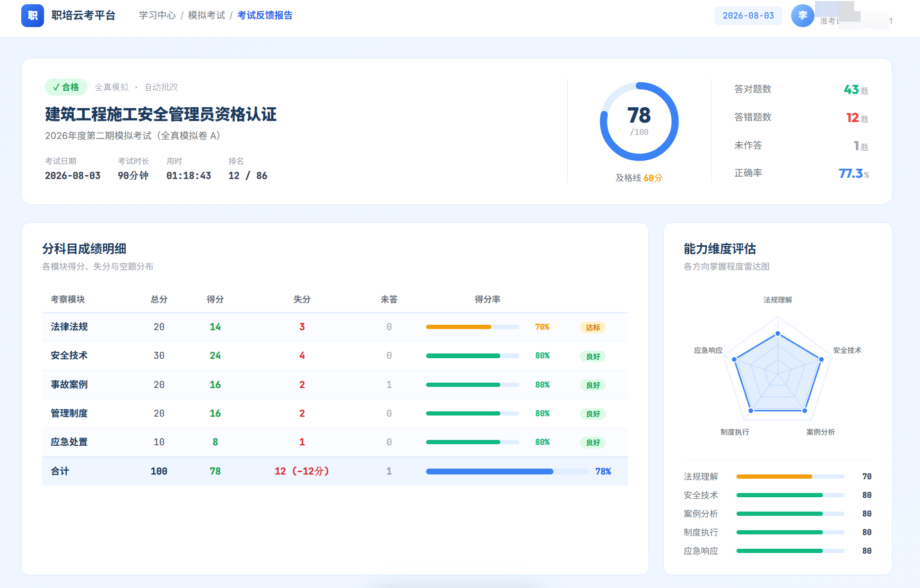Image resolution: width=920 pixels, height=588 pixels.
Task: Click the radar chart center polygon
Action: point(778,374)
